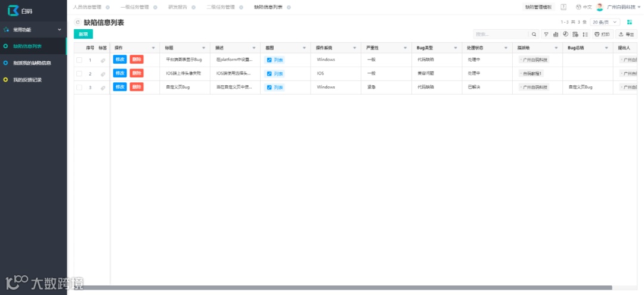
Task: Open the 列表 screenshot chip in row 3
Action: coord(275,88)
